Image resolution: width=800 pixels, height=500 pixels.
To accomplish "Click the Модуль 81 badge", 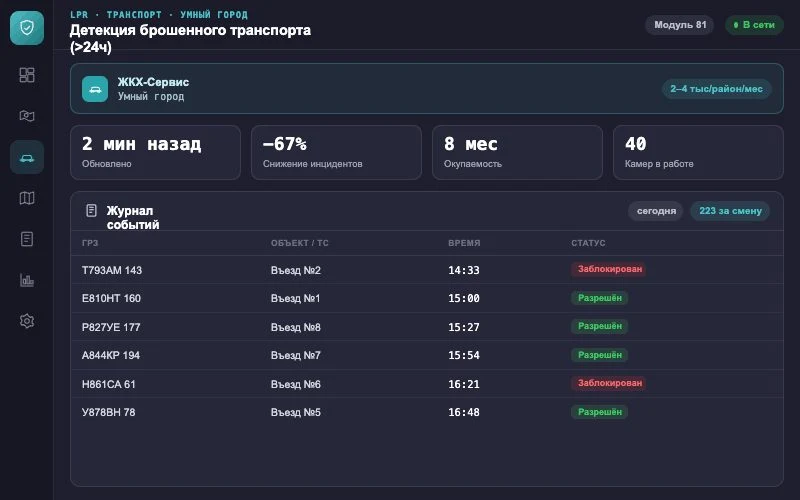I will pos(680,24).
